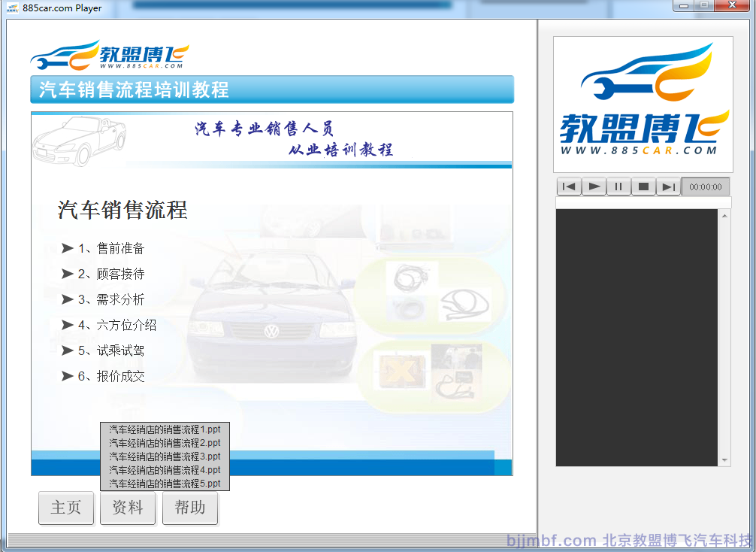Click the 885car.com Player title bar icon

13,8
